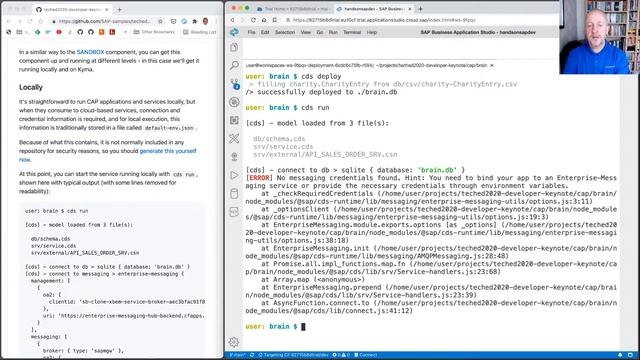Screen dimensions: 640x360
Task: Open the File menu
Action: 251,32
